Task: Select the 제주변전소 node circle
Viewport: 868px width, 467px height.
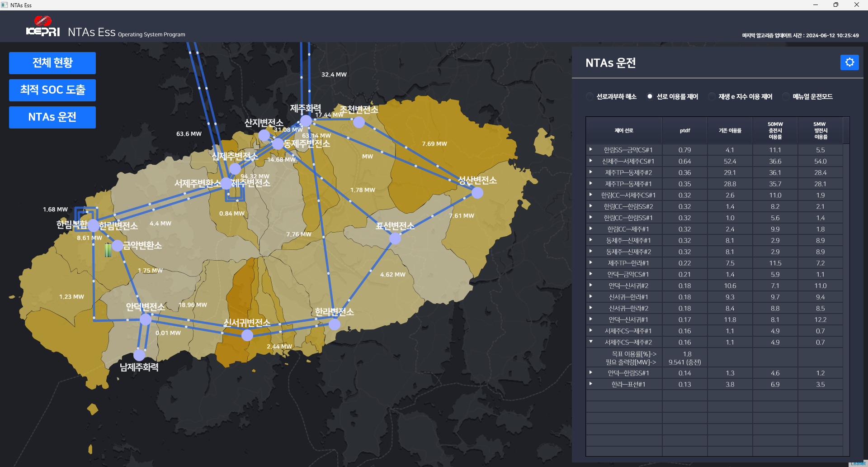Action: coord(226,184)
